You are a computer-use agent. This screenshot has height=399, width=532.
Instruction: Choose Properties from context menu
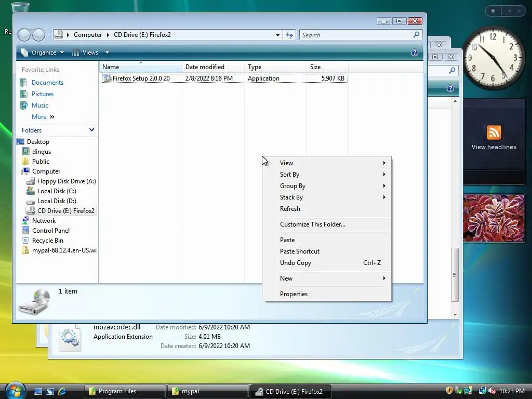click(327, 294)
